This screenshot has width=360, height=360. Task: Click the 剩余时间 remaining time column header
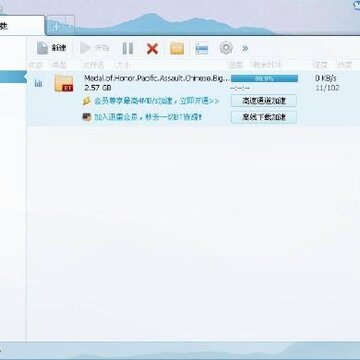pyautogui.click(x=266, y=65)
